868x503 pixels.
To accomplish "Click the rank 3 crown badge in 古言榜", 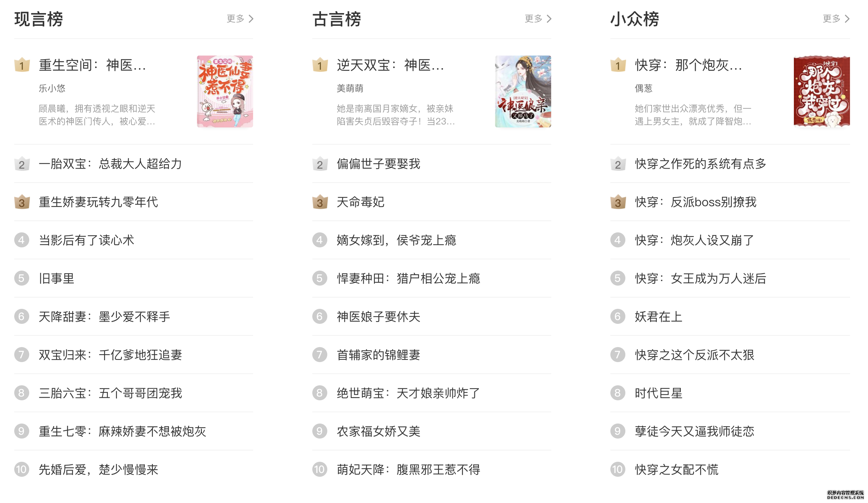I will [x=319, y=202].
